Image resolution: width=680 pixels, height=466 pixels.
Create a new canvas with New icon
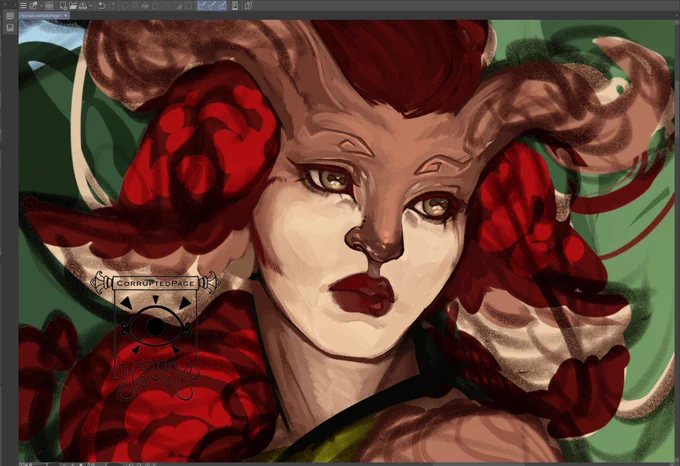click(x=63, y=6)
